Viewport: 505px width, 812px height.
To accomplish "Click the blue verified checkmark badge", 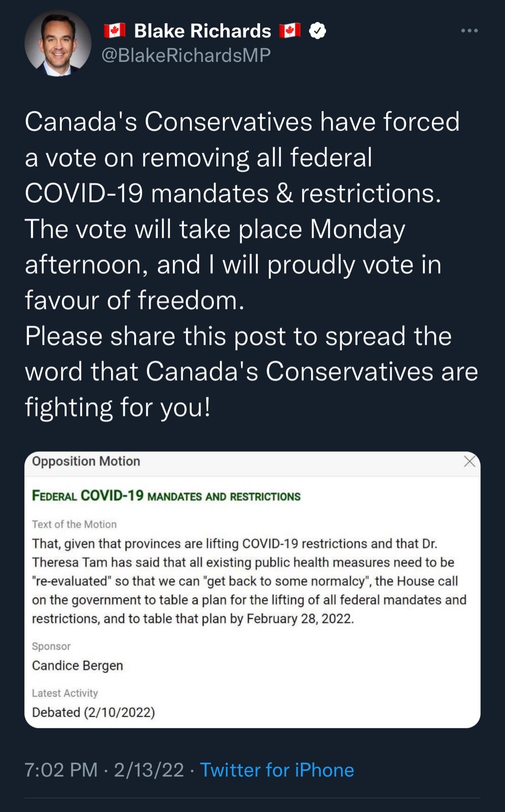I will [x=317, y=31].
